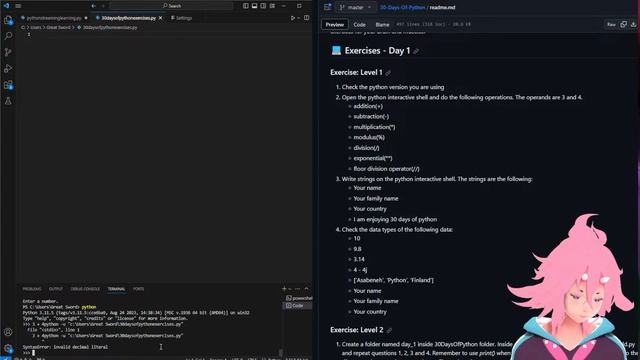Click 'Check the python version you are using'

coord(393,87)
